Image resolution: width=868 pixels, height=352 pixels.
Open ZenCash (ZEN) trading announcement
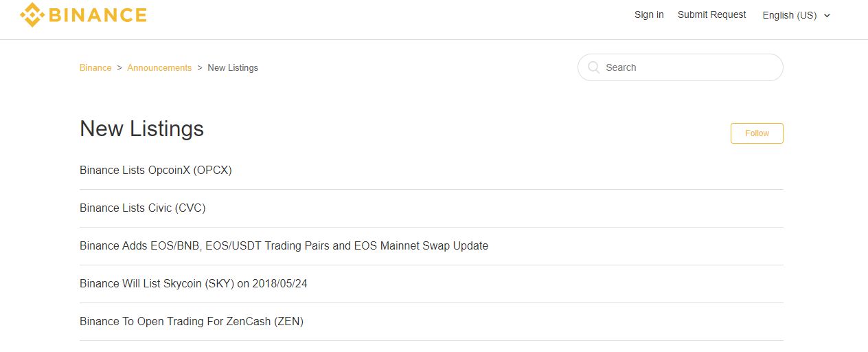(192, 321)
